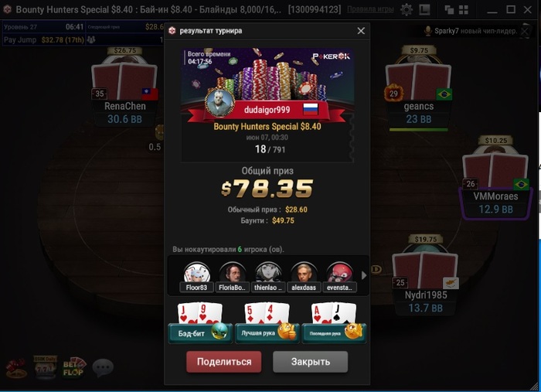
Task: Click the players icon near Pay Jump
Action: point(91,39)
